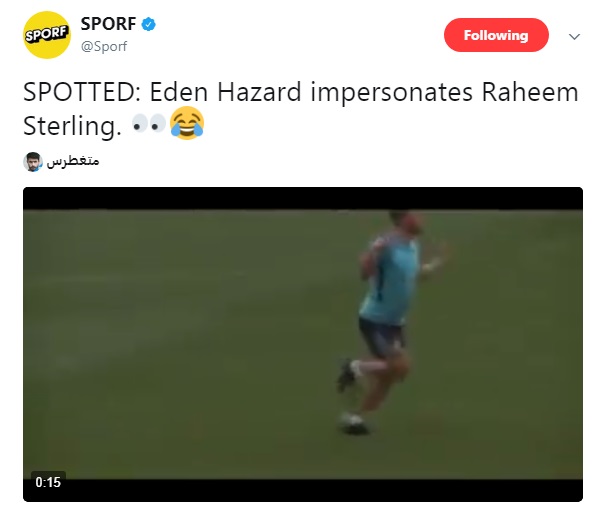Image resolution: width=600 pixels, height=515 pixels.
Task: Open the @Sporf handle link
Action: (104, 46)
